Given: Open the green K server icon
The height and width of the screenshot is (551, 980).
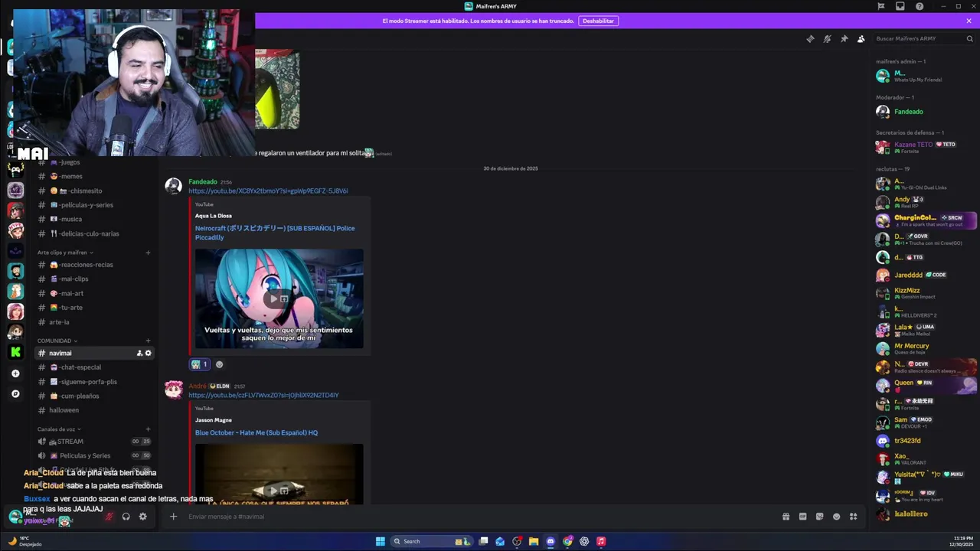Looking at the screenshot, I should (15, 352).
